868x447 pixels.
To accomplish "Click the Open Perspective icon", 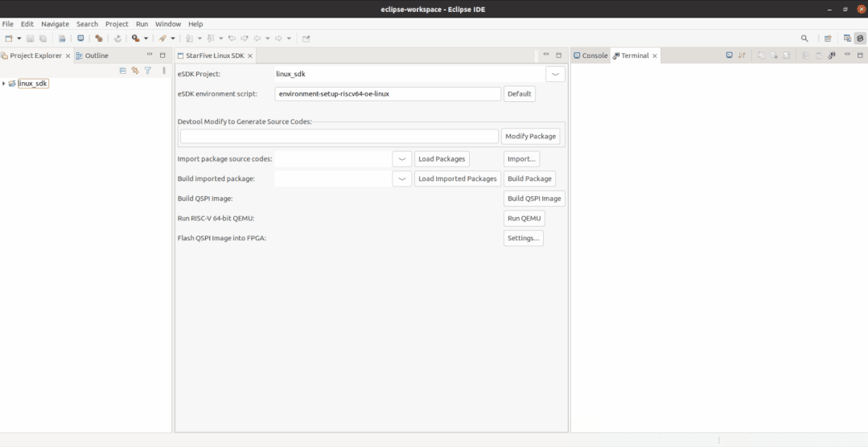I will [828, 39].
